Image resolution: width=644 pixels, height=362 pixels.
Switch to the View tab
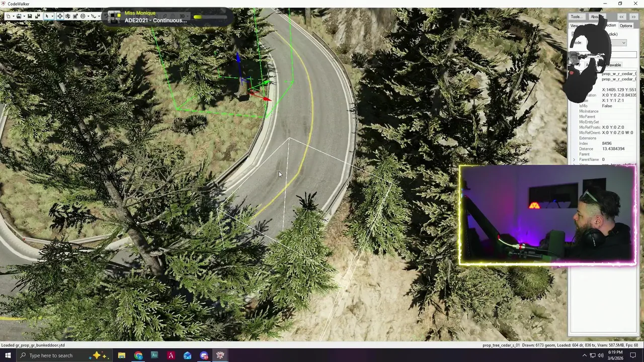(x=574, y=26)
